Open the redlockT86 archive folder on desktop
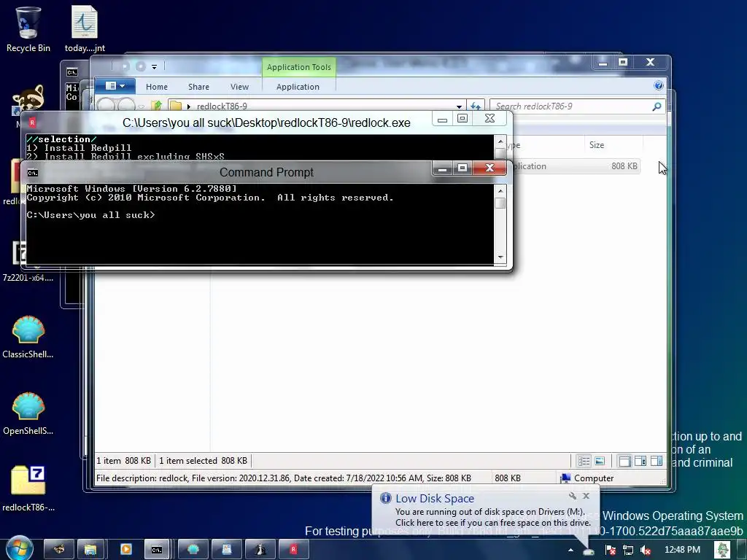Image resolution: width=747 pixels, height=560 pixels. 28,489
